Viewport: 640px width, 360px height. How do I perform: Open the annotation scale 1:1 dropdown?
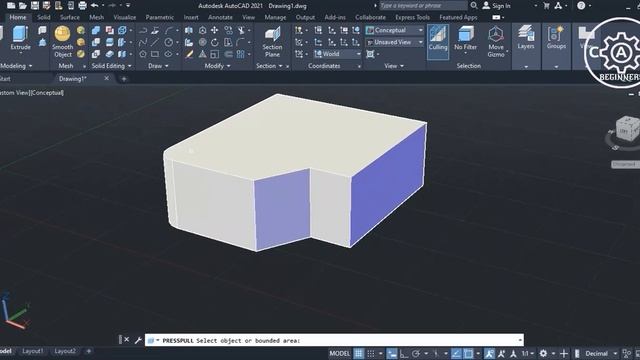pyautogui.click(x=528, y=353)
